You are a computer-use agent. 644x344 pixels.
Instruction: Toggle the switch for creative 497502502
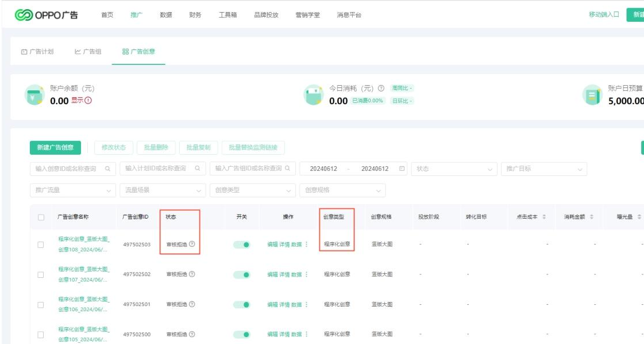(241, 274)
